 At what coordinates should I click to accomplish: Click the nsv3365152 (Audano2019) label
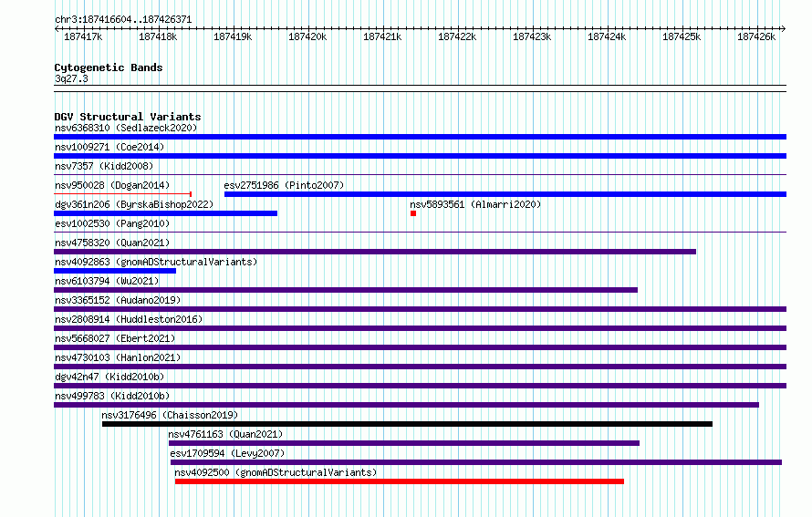(118, 300)
